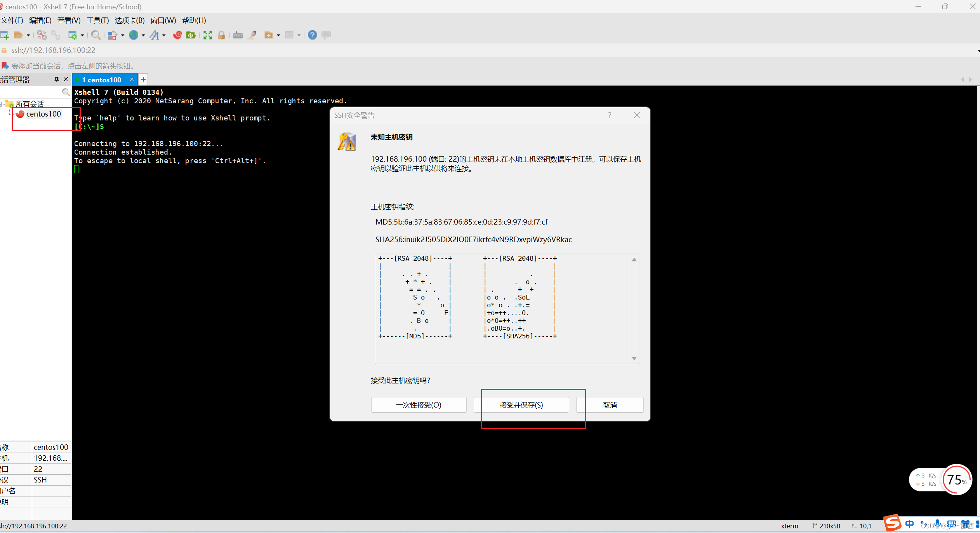Click fingerprint box scroll down arrow

point(634,358)
